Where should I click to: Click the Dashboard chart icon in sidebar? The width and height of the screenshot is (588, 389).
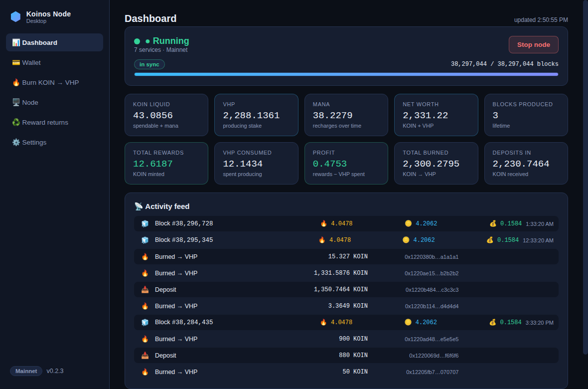16,42
